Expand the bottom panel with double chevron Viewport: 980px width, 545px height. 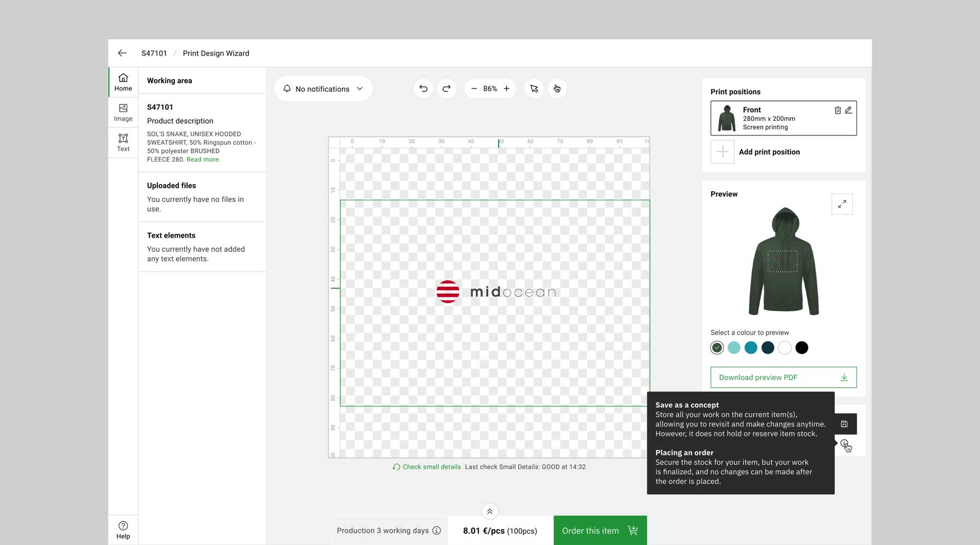click(x=490, y=512)
